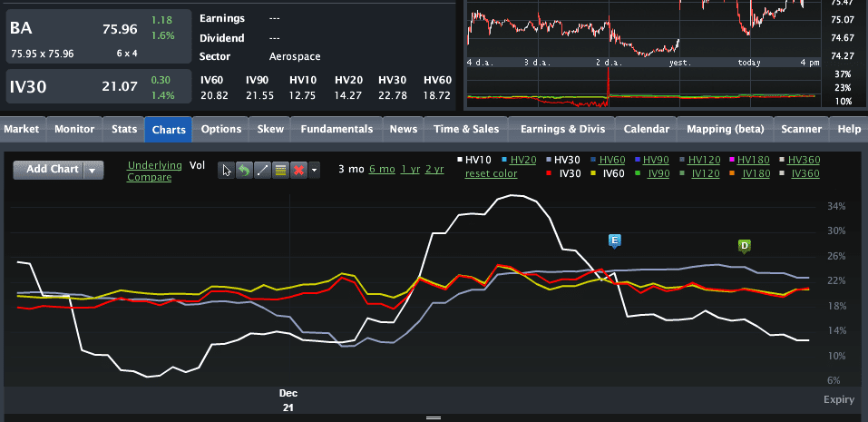Switch to the Options tab
Image resolution: width=868 pixels, height=422 pixels.
click(x=220, y=129)
